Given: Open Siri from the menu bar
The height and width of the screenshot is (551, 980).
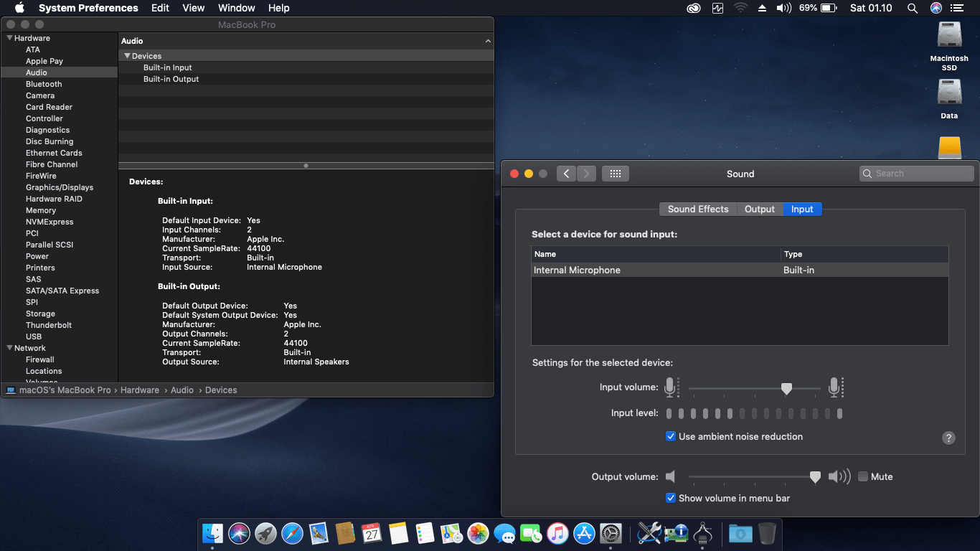Looking at the screenshot, I should 936,8.
